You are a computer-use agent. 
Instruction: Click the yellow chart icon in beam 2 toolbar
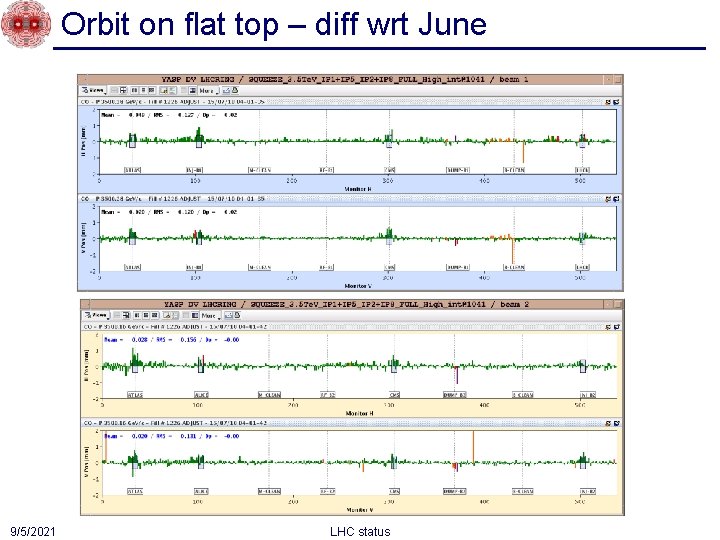(x=167, y=315)
